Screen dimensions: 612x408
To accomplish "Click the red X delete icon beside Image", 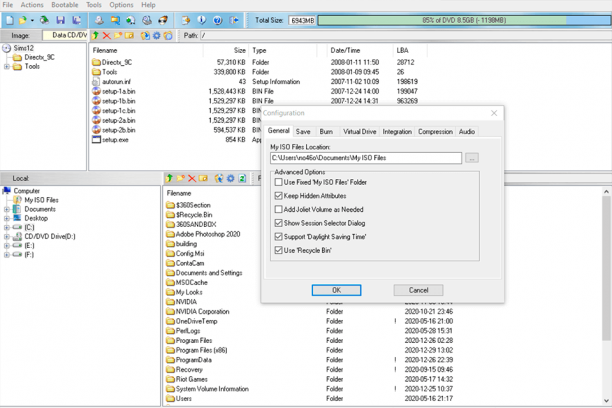I will tap(107, 36).
